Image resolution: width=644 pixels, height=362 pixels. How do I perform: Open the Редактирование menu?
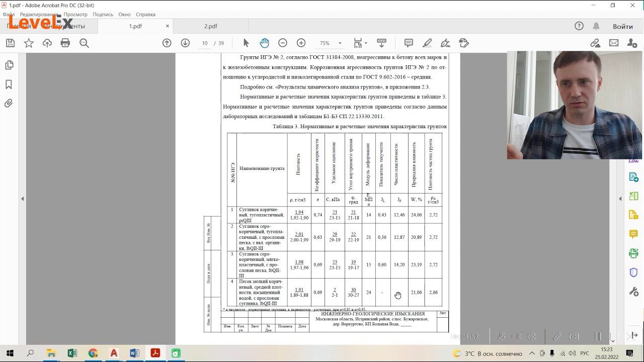pyautogui.click(x=39, y=15)
